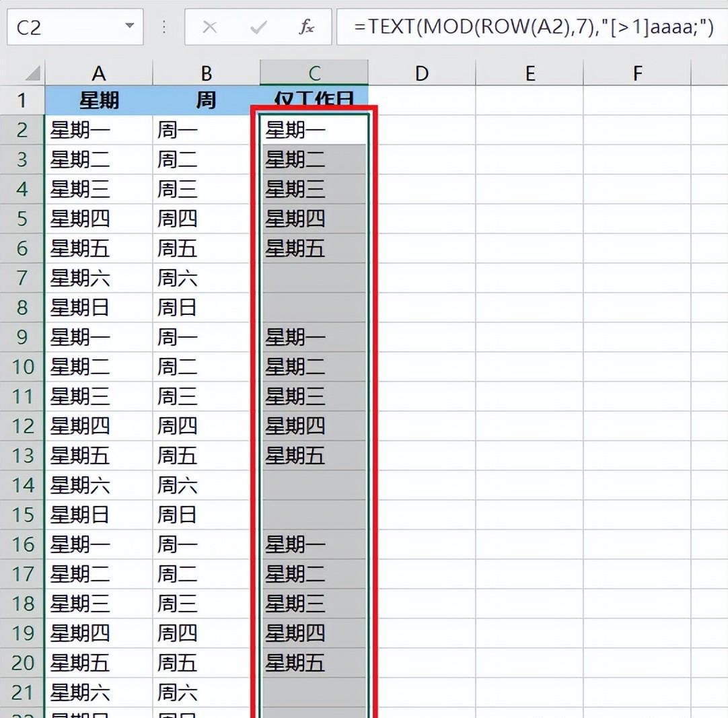Viewport: 728px width, 718px height.
Task: Click cell C12 '星期四'
Action: click(314, 426)
